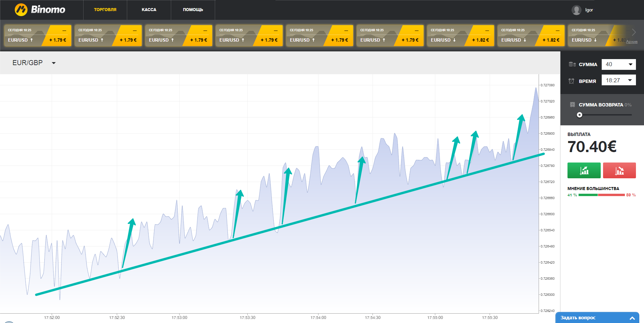
Task: Open the КАССА tab
Action: click(149, 10)
